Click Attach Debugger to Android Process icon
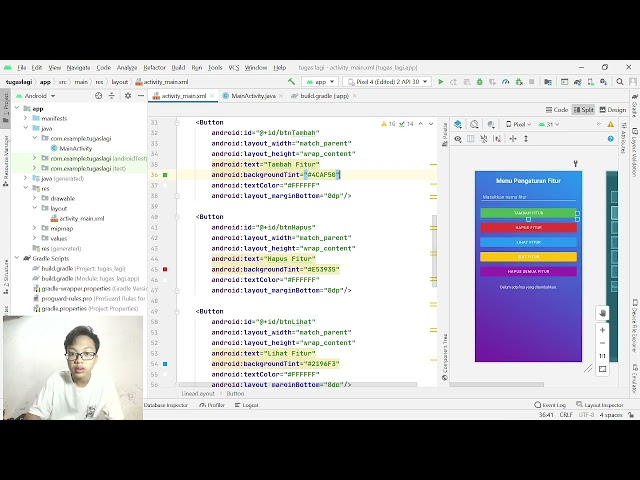 point(519,82)
